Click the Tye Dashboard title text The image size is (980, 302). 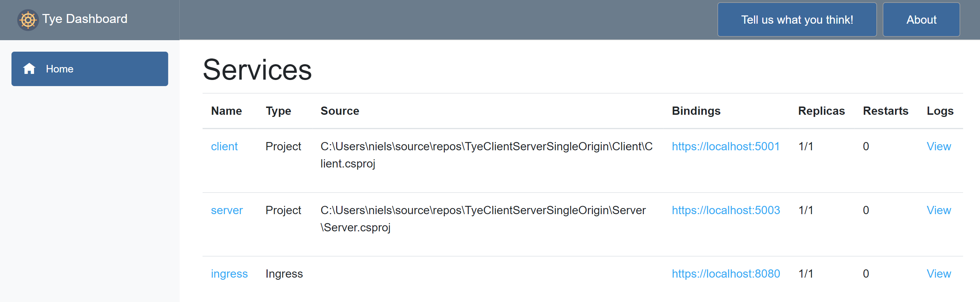84,19
